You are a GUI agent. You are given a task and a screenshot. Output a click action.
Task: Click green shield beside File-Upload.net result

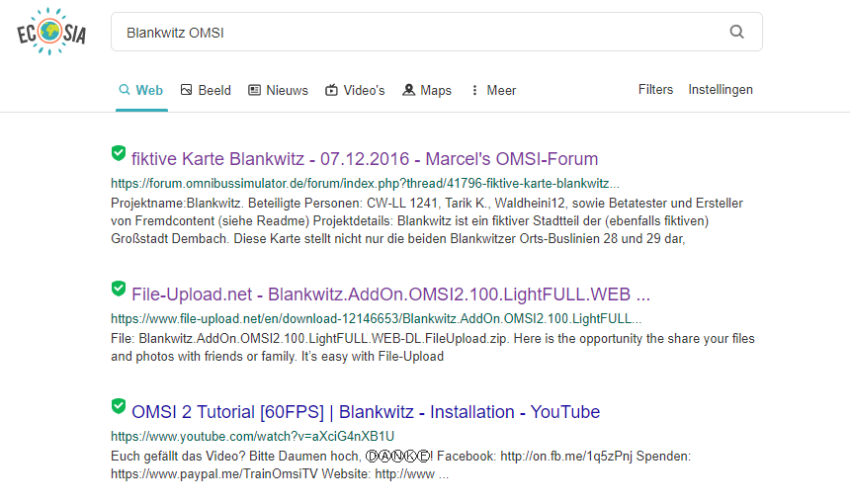(119, 289)
